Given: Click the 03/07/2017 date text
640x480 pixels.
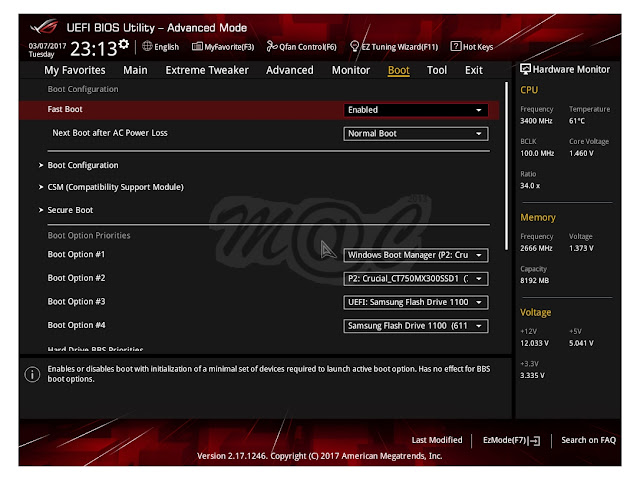Looking at the screenshot, I should (x=47, y=46).
